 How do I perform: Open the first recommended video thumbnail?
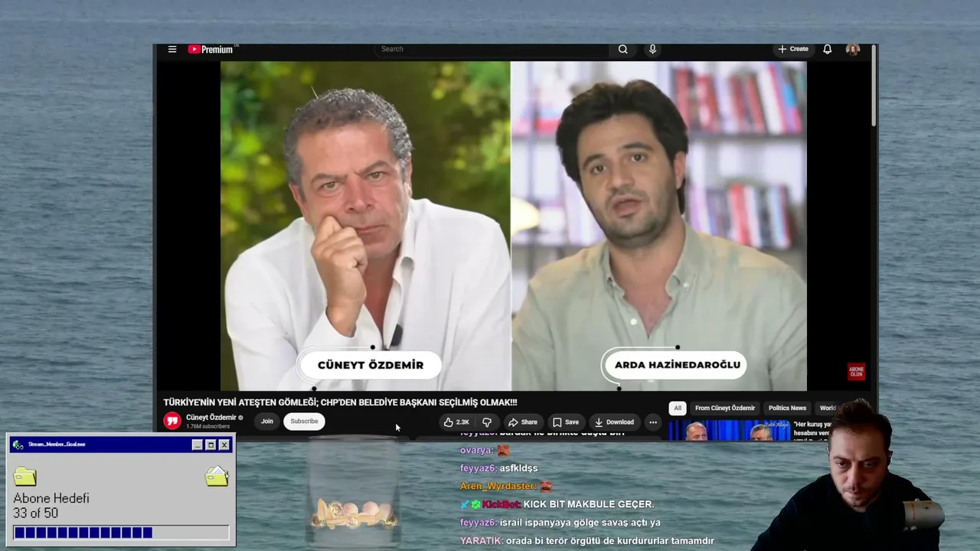coord(729,431)
